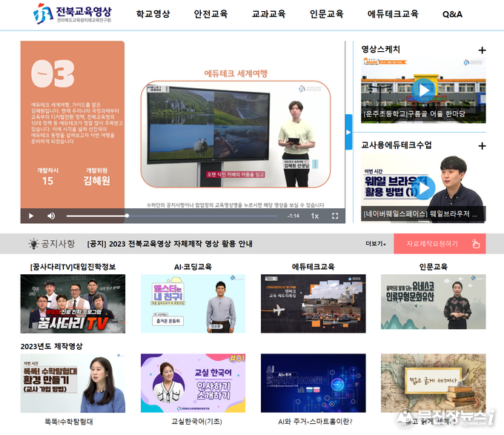504x435 pixels.
Task: Play the 운주초등학교 구름골 어울 한마당 video
Action: [x=423, y=90]
